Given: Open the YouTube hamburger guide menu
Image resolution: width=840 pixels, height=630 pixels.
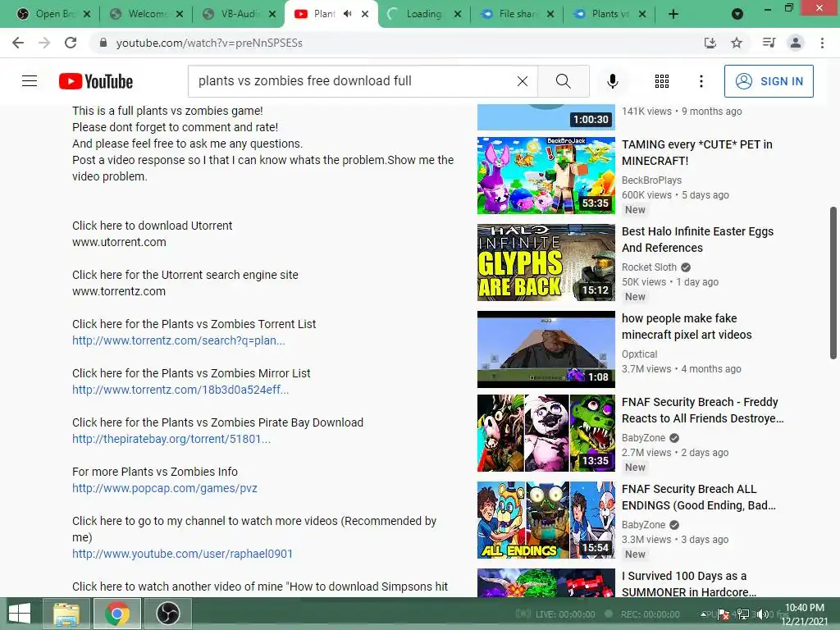Looking at the screenshot, I should point(30,81).
